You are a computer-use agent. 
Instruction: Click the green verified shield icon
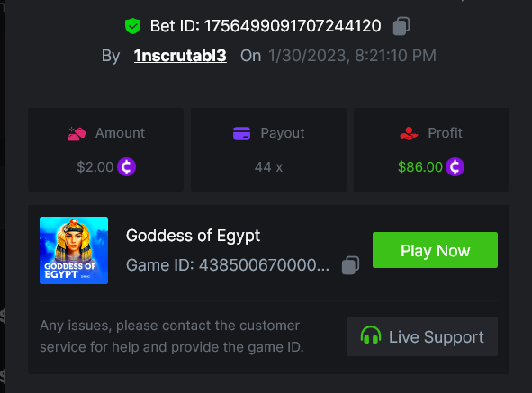(x=132, y=26)
